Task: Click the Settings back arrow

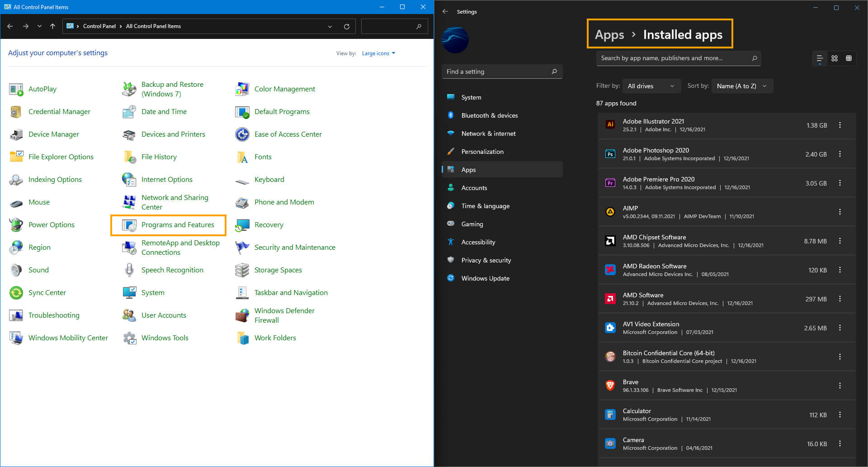Action: tap(445, 11)
